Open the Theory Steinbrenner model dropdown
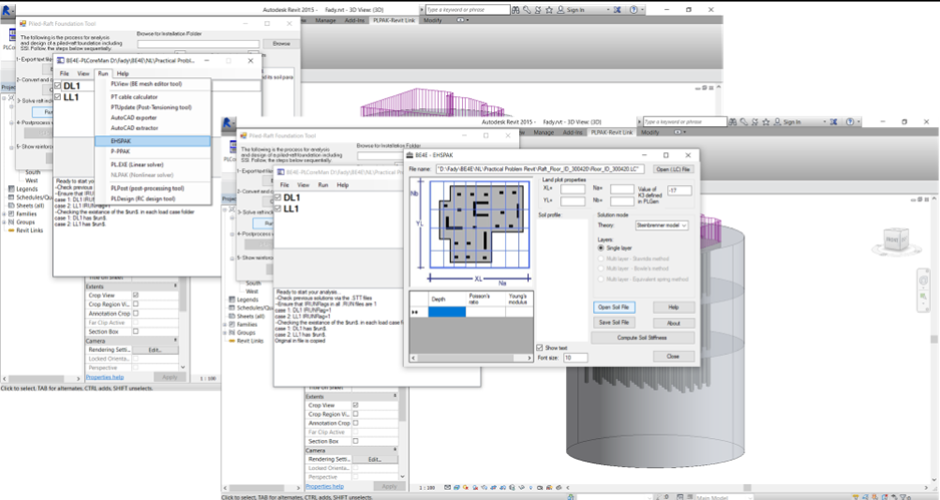This screenshot has width=940, height=500. point(661,225)
